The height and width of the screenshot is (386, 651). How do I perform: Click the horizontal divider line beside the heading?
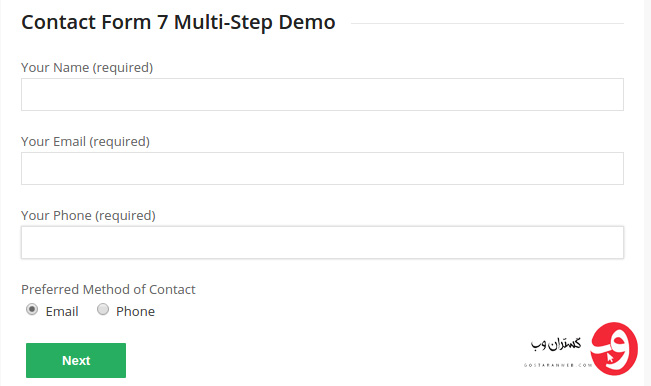(487, 23)
